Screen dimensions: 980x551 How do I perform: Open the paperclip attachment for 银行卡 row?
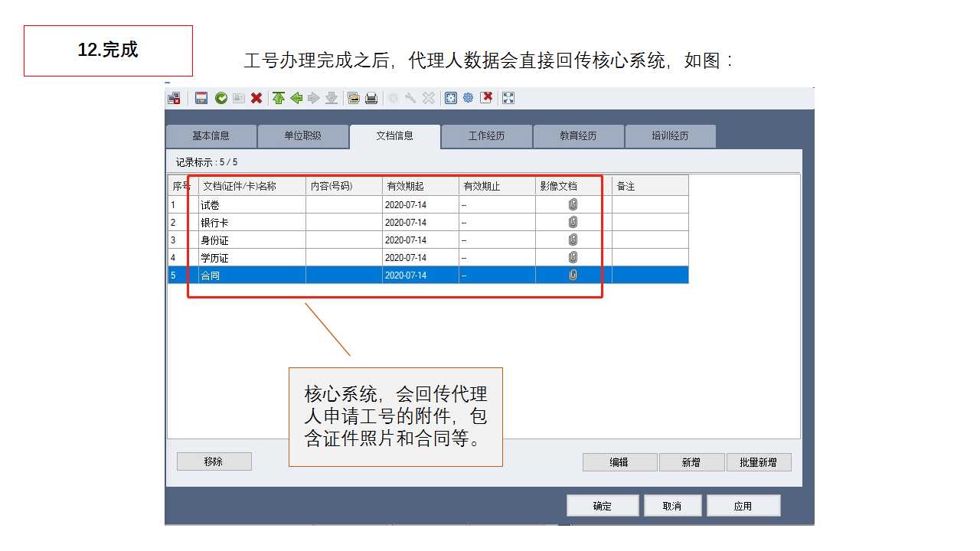point(573,223)
